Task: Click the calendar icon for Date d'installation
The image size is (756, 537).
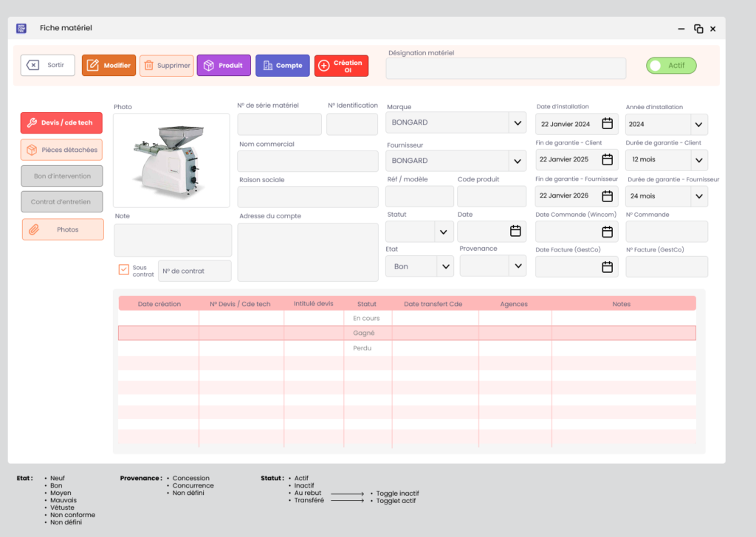Action: pyautogui.click(x=607, y=124)
